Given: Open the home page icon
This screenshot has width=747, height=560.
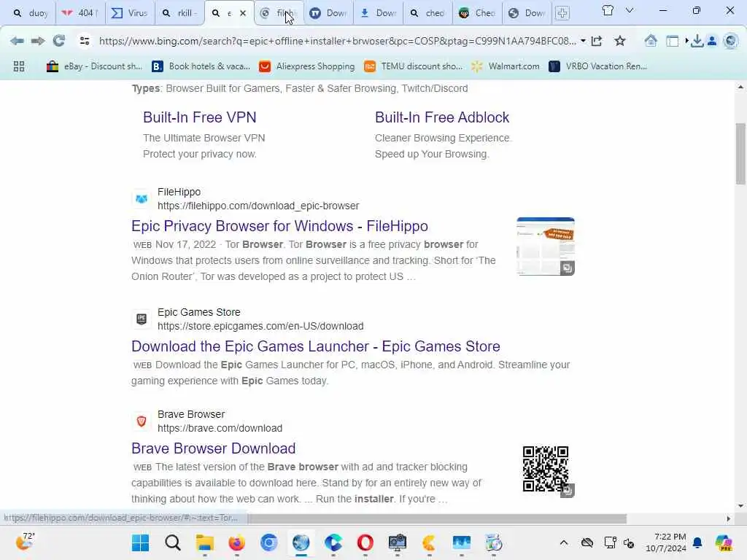Looking at the screenshot, I should coord(650,41).
